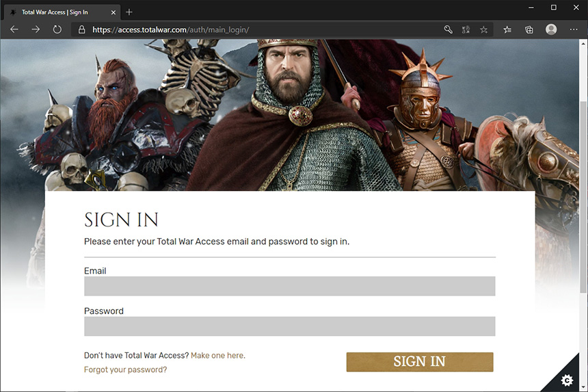Viewport: 588px width, 392px height.
Task: Go back with the browser back arrow
Action: click(x=14, y=29)
